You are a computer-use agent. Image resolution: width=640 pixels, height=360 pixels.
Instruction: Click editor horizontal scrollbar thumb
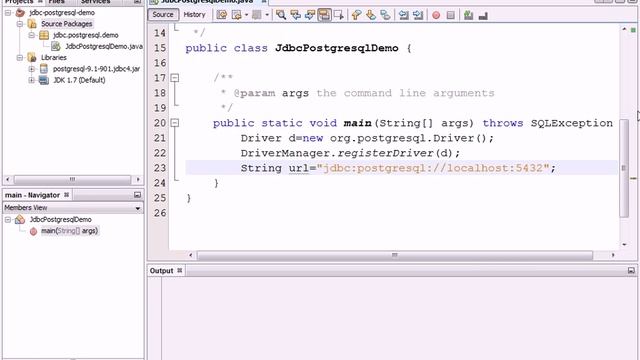pos(395,255)
